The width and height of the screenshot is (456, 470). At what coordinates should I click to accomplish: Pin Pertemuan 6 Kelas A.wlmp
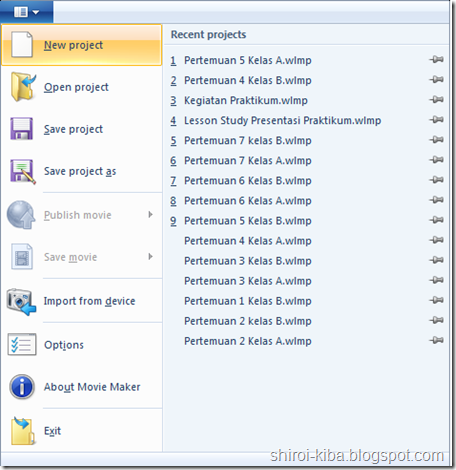(x=436, y=200)
